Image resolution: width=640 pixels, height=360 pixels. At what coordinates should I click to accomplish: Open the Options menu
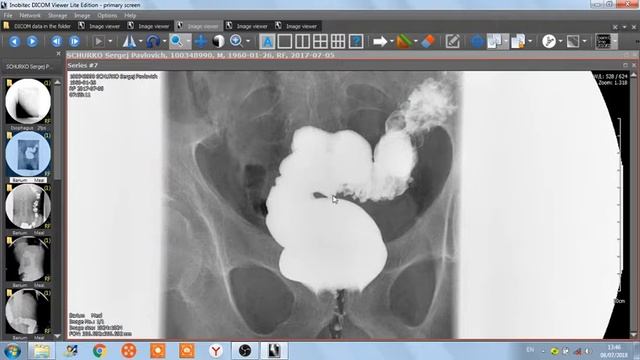(x=107, y=16)
